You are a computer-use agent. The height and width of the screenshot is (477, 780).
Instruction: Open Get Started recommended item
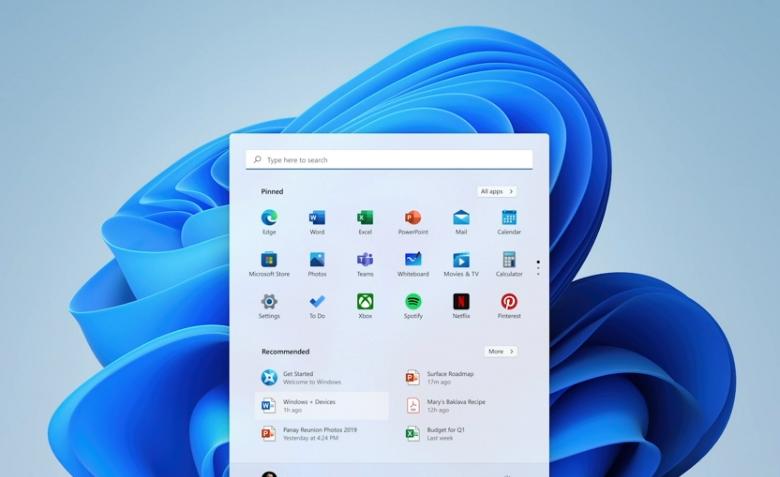321,378
